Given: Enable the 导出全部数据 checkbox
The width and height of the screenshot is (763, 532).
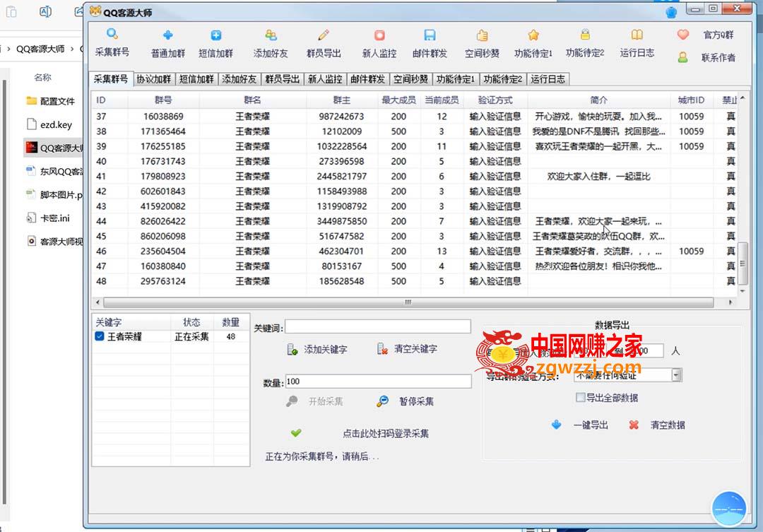Looking at the screenshot, I should point(580,398).
